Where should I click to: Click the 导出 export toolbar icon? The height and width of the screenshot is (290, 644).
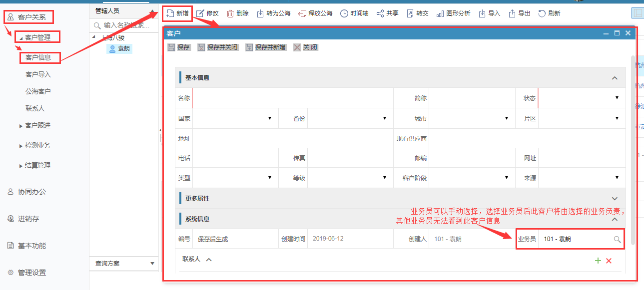(x=512, y=13)
